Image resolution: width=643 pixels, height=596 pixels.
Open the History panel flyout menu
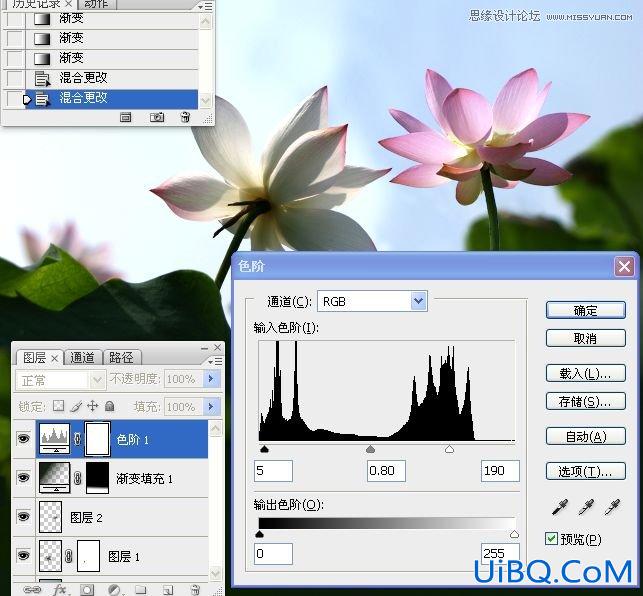pyautogui.click(x=205, y=7)
